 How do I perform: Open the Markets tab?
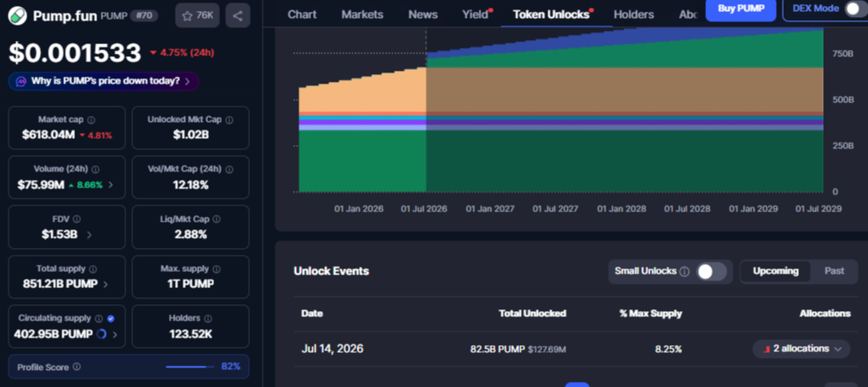(362, 14)
